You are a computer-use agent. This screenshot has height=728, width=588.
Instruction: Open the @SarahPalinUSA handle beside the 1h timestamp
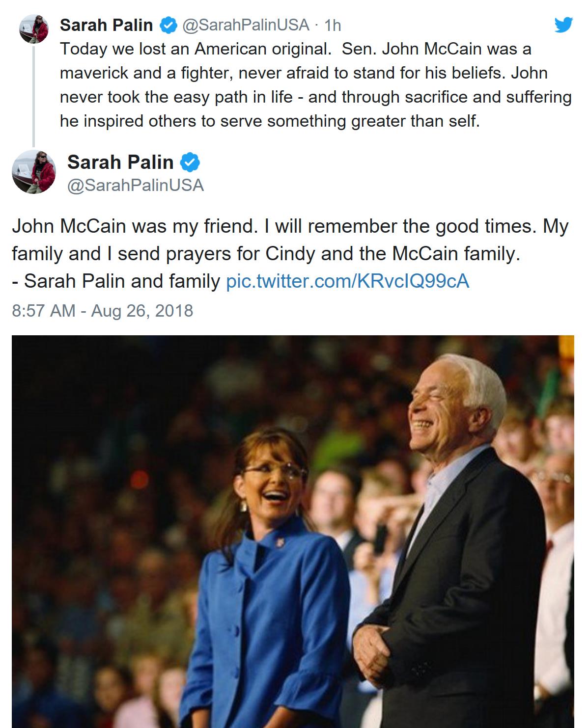click(246, 25)
